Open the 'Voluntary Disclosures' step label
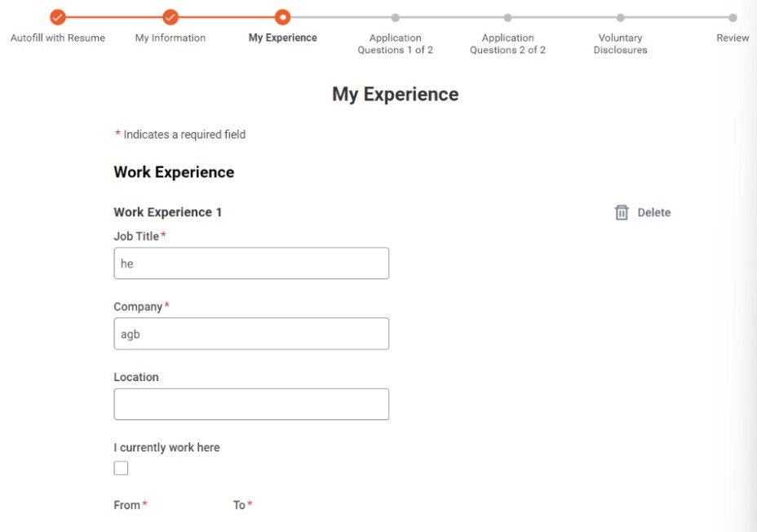 [x=620, y=44]
